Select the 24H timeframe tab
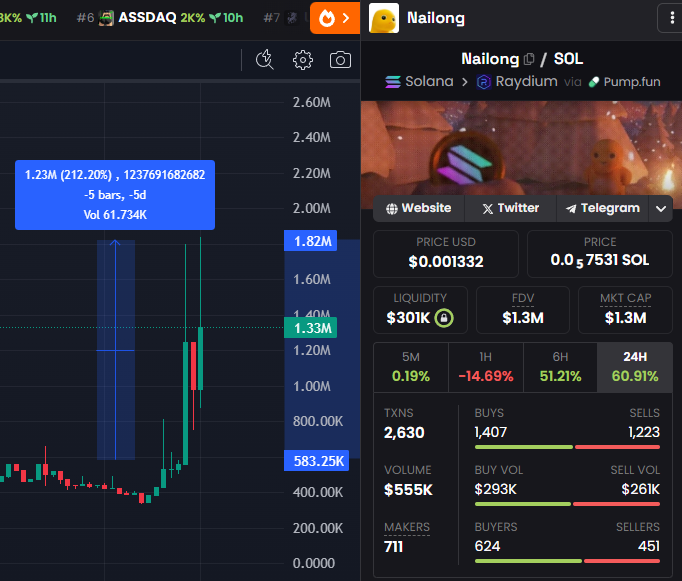 [x=635, y=367]
